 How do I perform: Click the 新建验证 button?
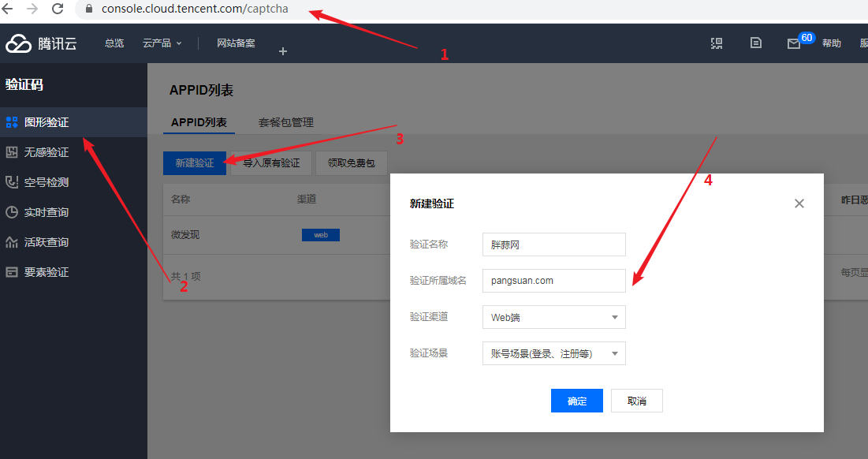point(195,163)
